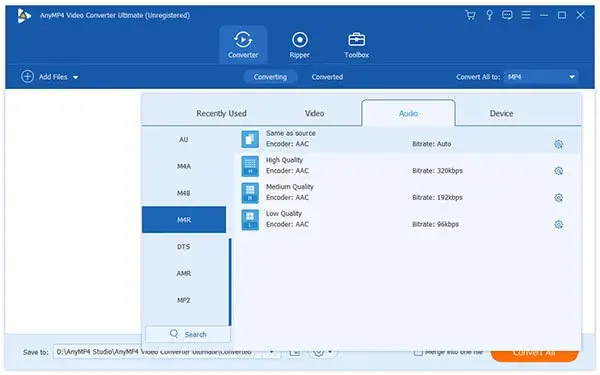Open the Recently Used tab
Screen dimensions: 600x375
[x=221, y=113]
